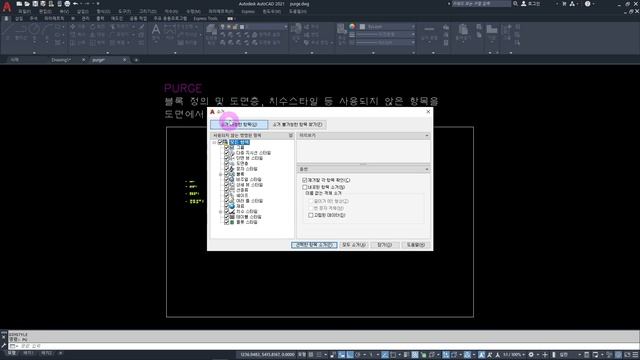The height and width of the screenshot is (360, 640).
Task: Click the color wheel icon in Properties panel
Action: [x=352, y=27]
